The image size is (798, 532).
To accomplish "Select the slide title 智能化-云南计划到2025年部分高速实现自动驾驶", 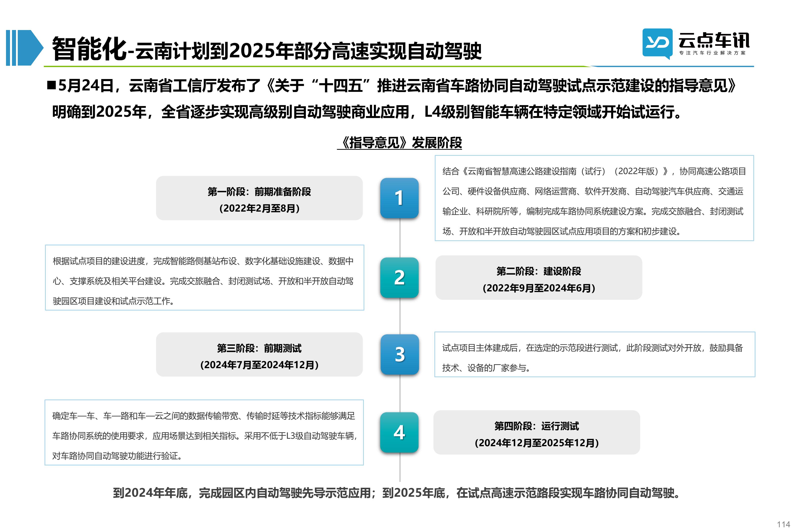I will point(267,50).
